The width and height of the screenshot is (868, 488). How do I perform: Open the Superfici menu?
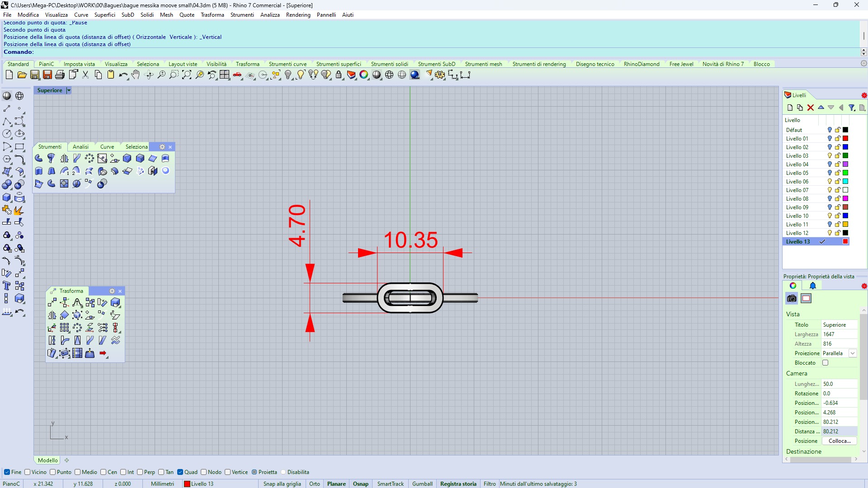104,15
